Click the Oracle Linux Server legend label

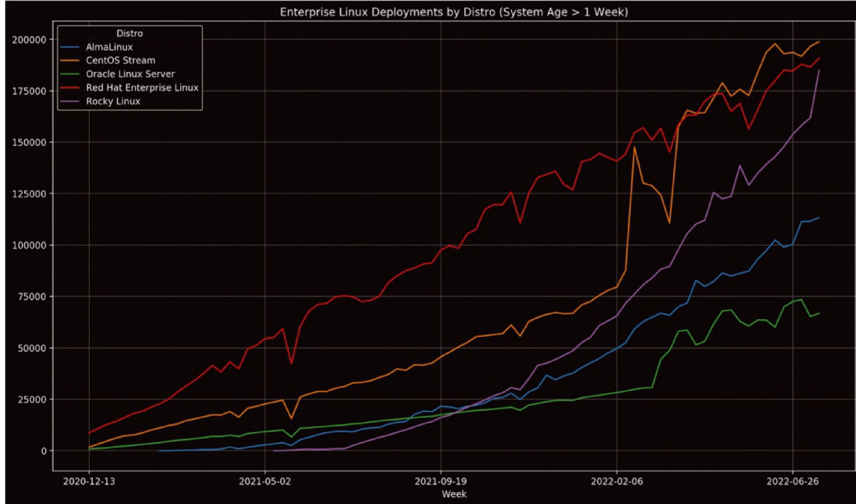point(130,74)
